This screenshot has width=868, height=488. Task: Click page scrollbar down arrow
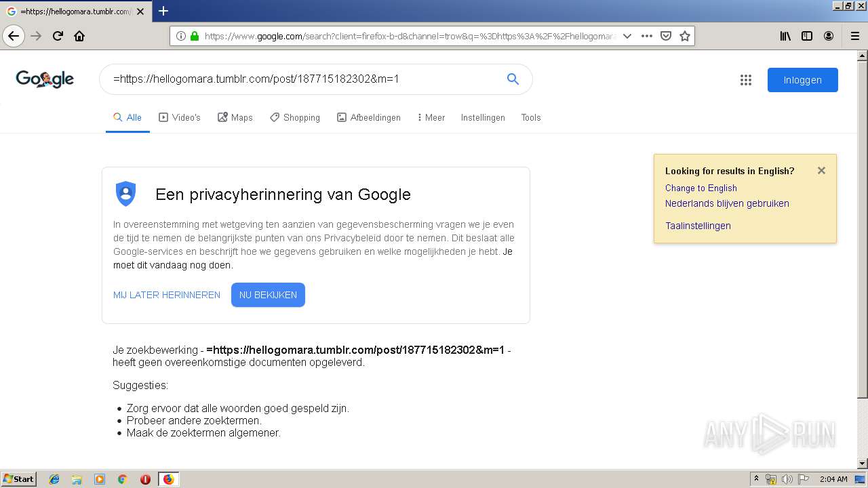[863, 464]
